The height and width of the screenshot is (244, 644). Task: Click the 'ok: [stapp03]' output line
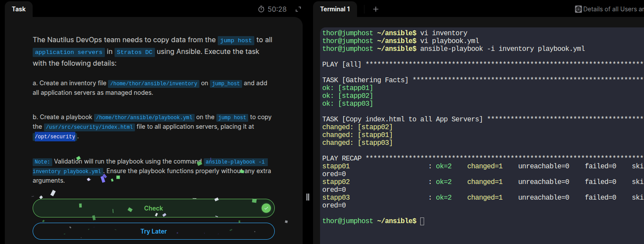click(x=347, y=104)
